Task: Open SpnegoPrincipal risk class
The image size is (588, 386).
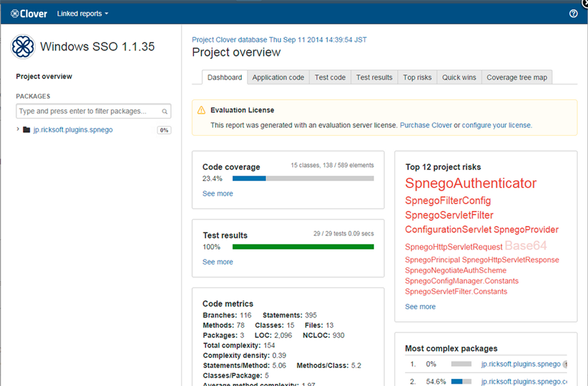Action: [433, 260]
